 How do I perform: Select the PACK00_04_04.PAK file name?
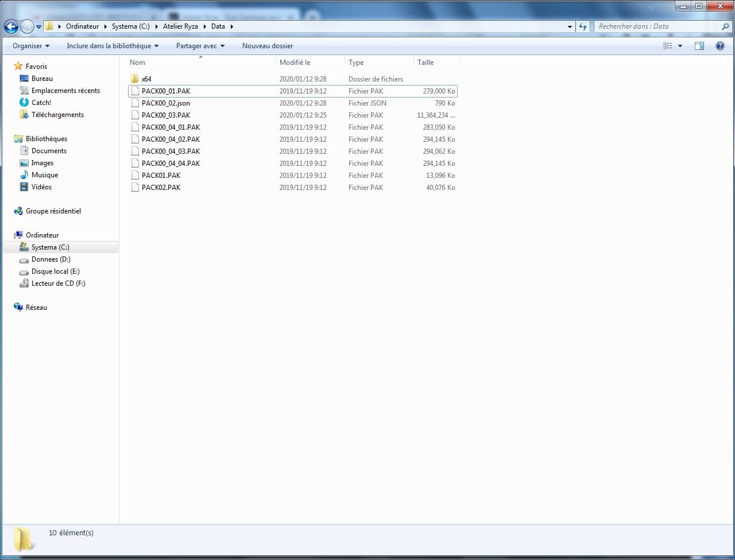tap(171, 164)
